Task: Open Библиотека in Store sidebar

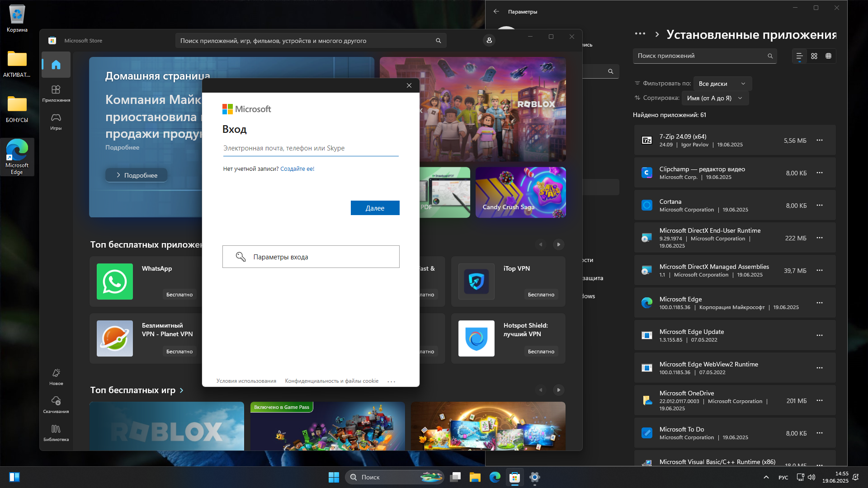Action: pos(56,432)
